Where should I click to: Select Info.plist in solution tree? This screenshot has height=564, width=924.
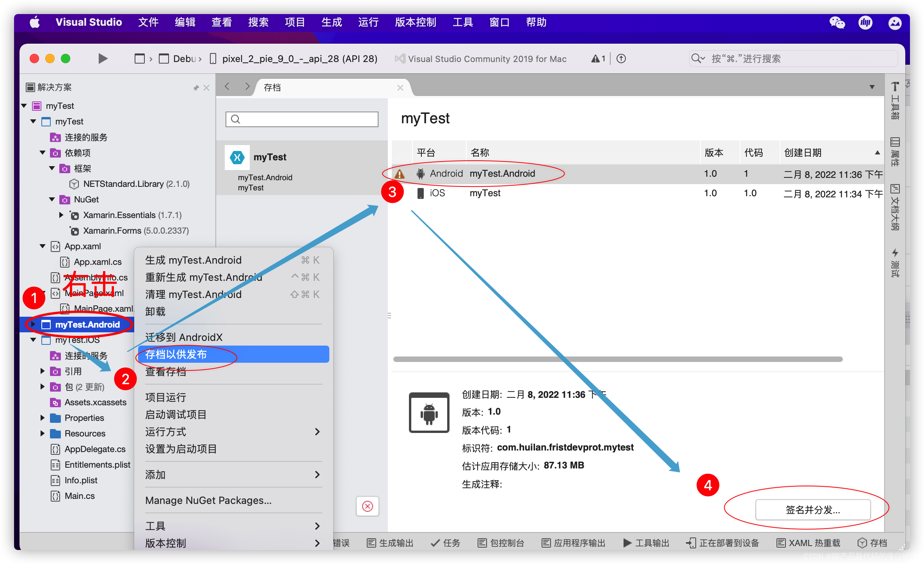[81, 480]
